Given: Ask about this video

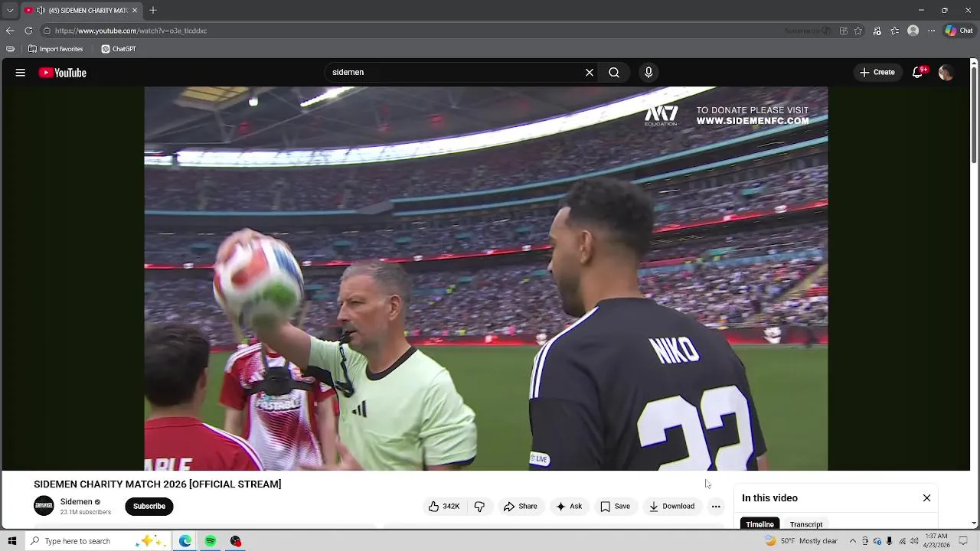Looking at the screenshot, I should tap(569, 507).
